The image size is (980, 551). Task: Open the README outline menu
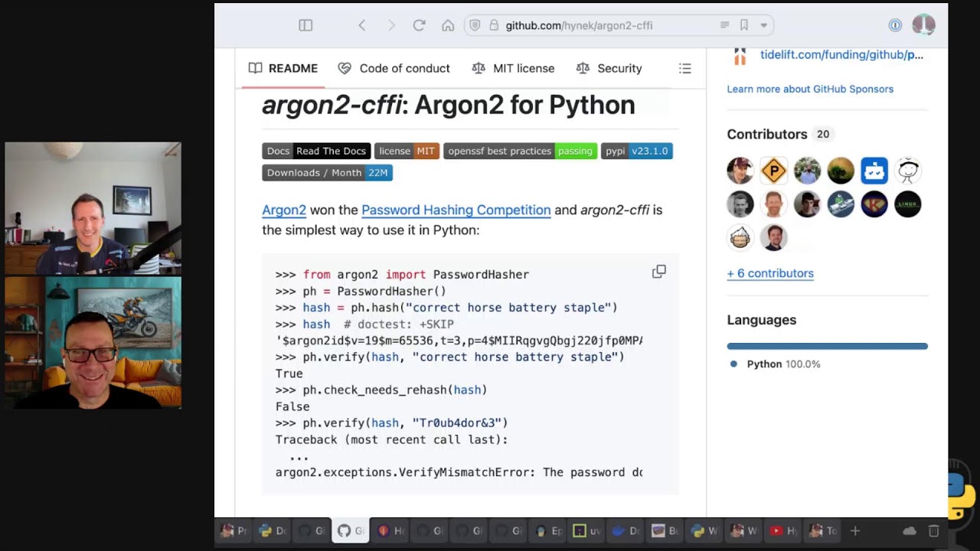click(x=684, y=69)
